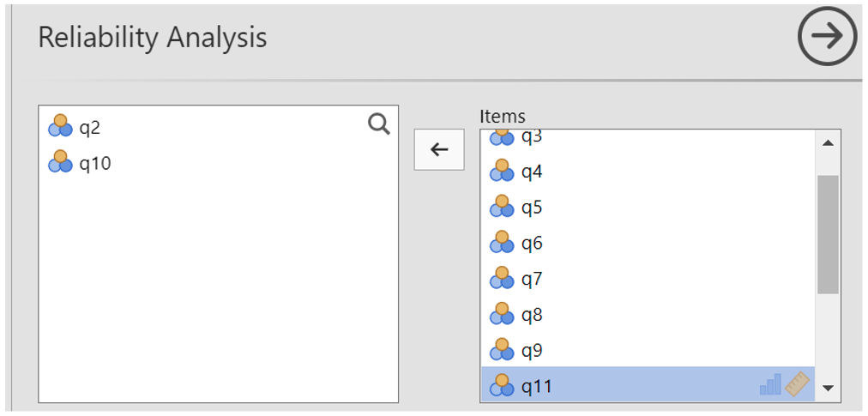868x416 pixels.
Task: Click the search magnifier icon
Action: (378, 125)
